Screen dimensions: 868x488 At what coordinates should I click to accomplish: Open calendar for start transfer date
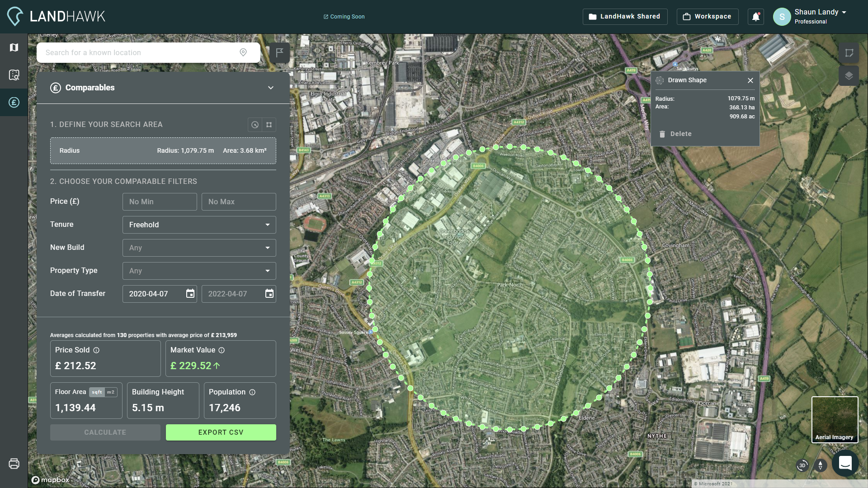(190, 294)
